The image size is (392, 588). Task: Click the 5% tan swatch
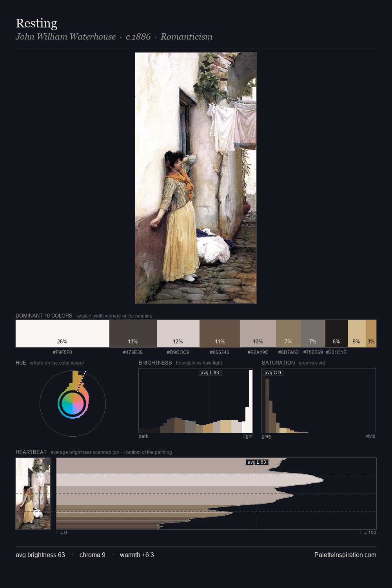pos(357,334)
